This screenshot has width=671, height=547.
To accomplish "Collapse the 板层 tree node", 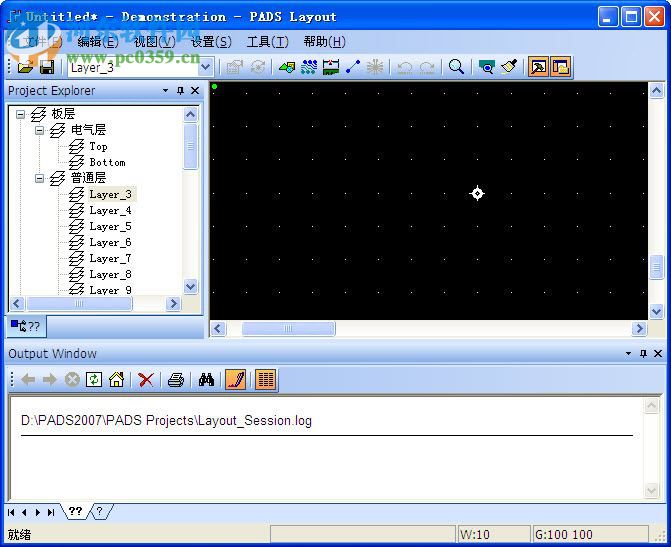I will point(20,114).
